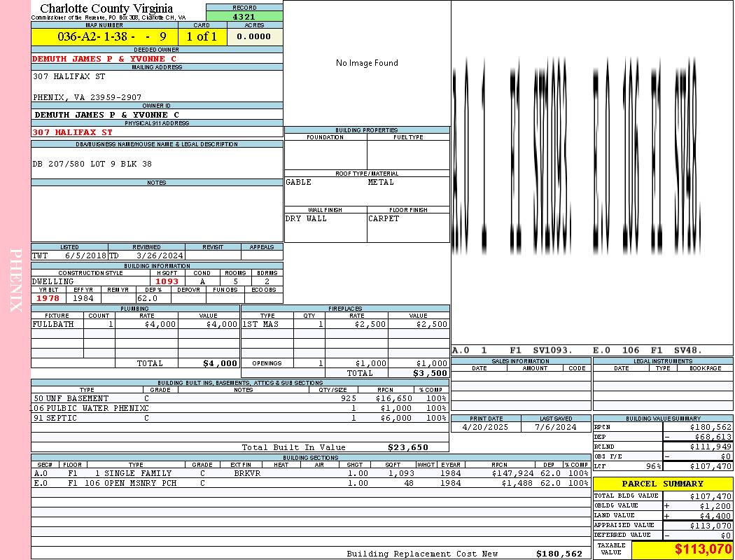Click physical 911 address 307 HALIFAX ST in red

tap(73, 132)
